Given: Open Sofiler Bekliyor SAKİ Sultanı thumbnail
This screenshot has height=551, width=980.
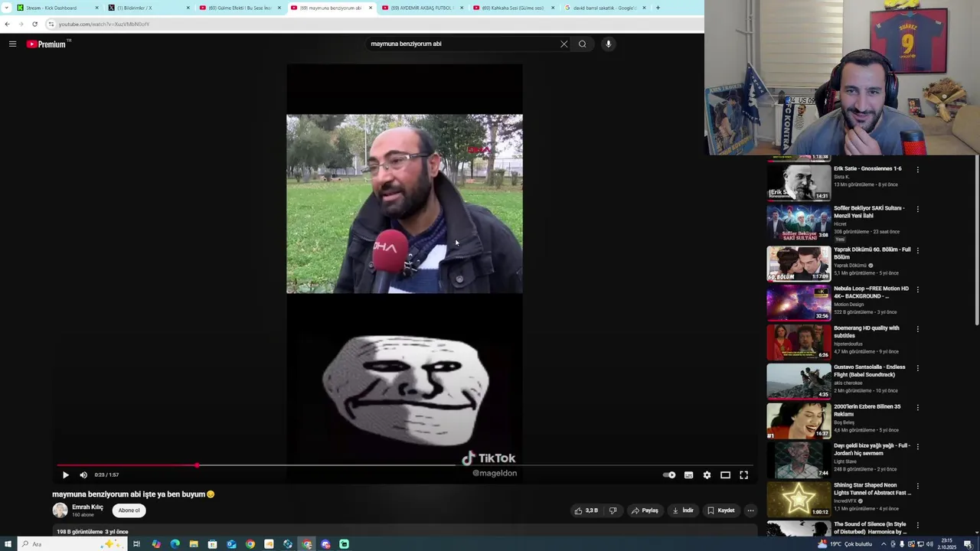Looking at the screenshot, I should pyautogui.click(x=799, y=223).
